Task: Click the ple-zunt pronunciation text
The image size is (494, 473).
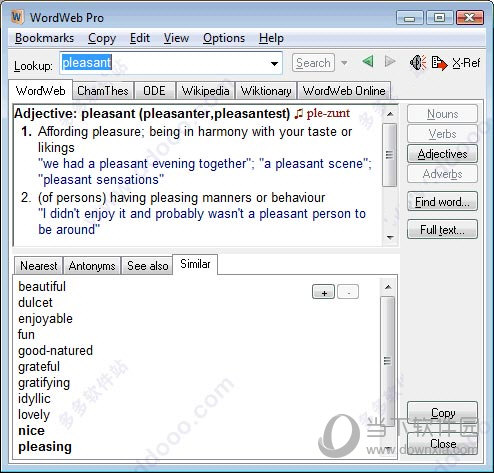Action: click(x=328, y=113)
